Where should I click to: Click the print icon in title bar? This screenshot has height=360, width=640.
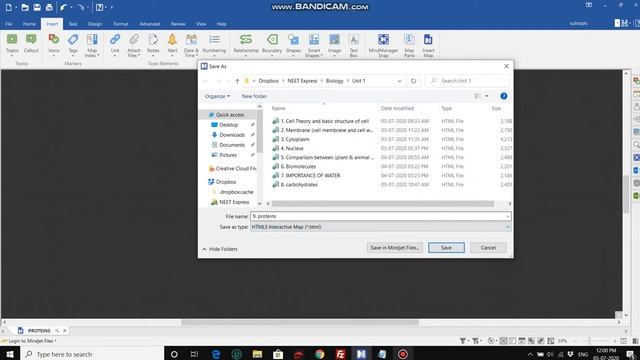coord(49,7)
